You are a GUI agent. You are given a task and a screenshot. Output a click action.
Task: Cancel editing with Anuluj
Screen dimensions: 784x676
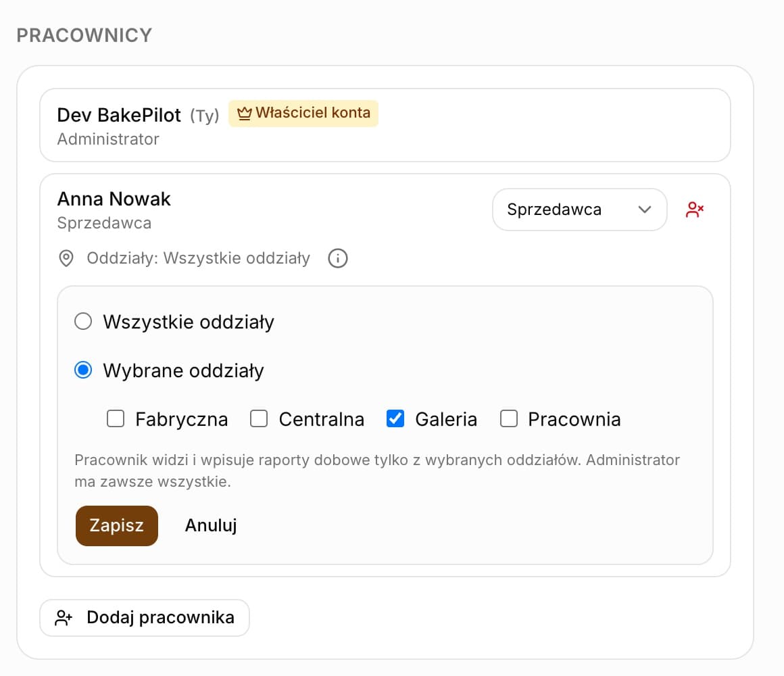211,525
